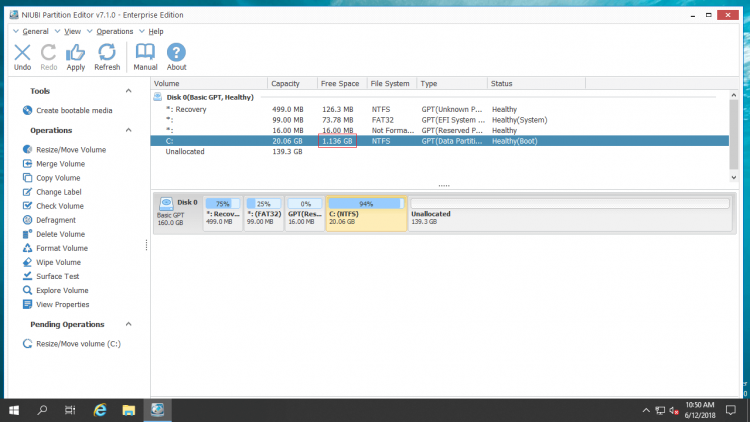This screenshot has width=750, height=422.
Task: Sort by the Type column header
Action: point(452,83)
